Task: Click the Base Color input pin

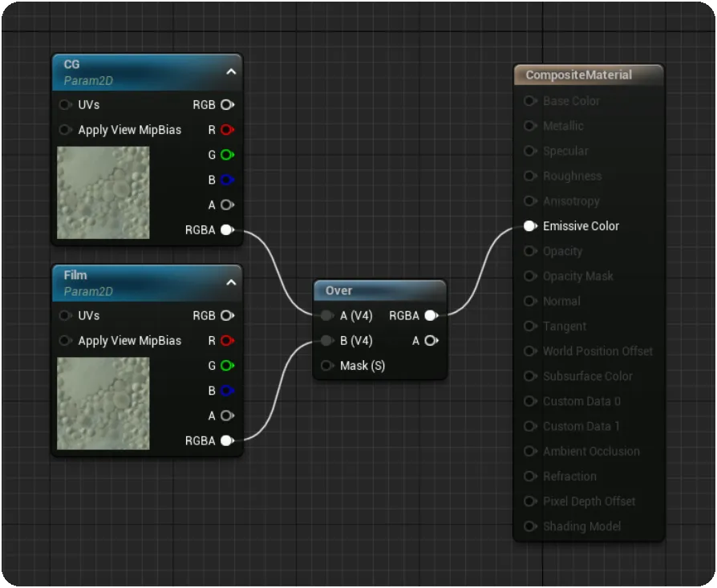Action: coord(530,101)
